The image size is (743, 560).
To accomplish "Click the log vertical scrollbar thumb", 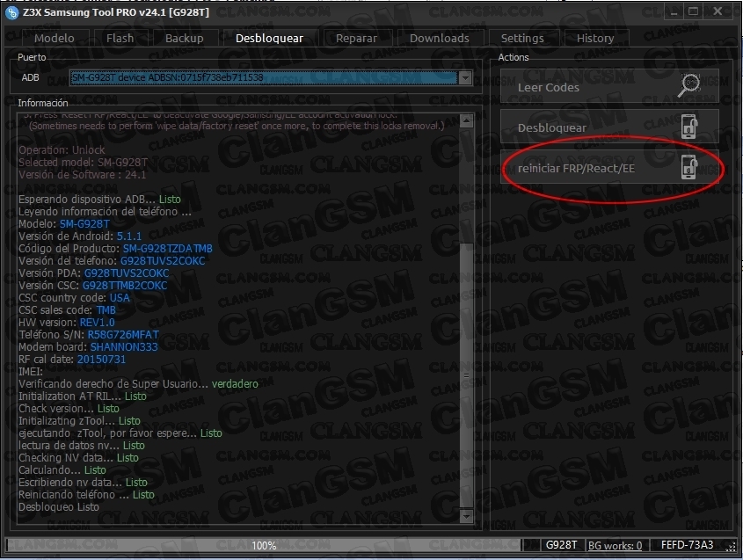I will click(x=466, y=375).
